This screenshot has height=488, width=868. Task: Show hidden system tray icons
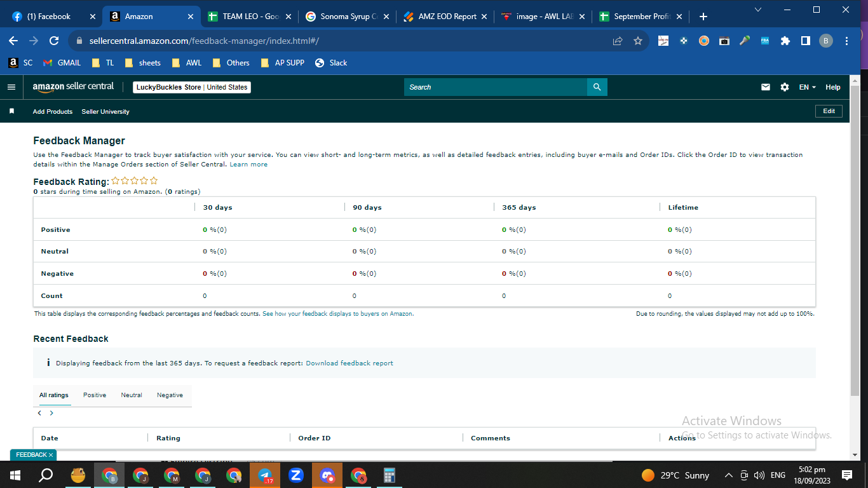(728, 475)
